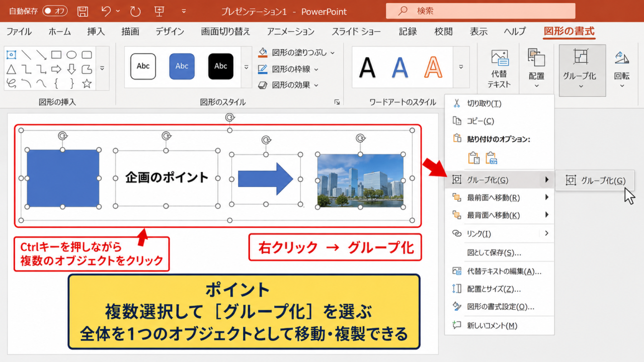
Task: Choose the rectangle shape in shape gallery
Action: point(56,54)
